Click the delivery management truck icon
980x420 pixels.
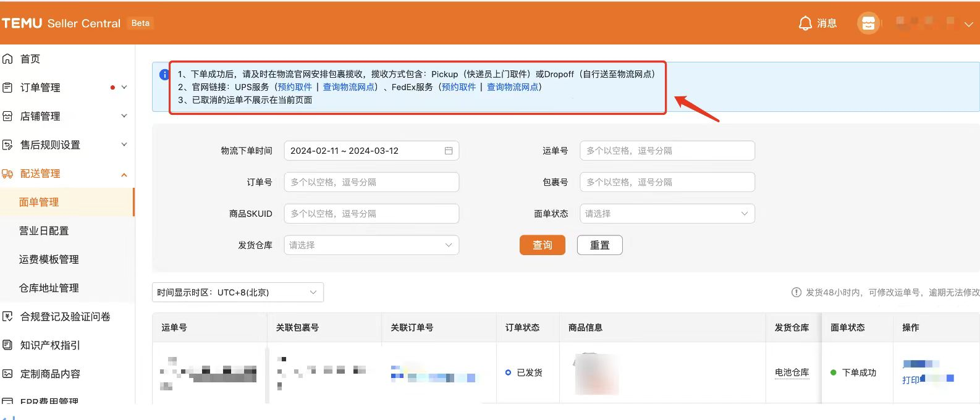click(x=7, y=174)
